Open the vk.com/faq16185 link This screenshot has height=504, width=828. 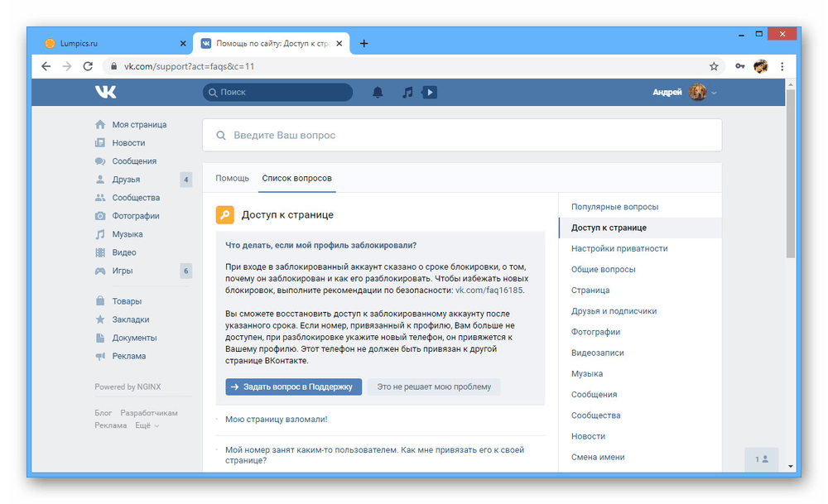(489, 290)
